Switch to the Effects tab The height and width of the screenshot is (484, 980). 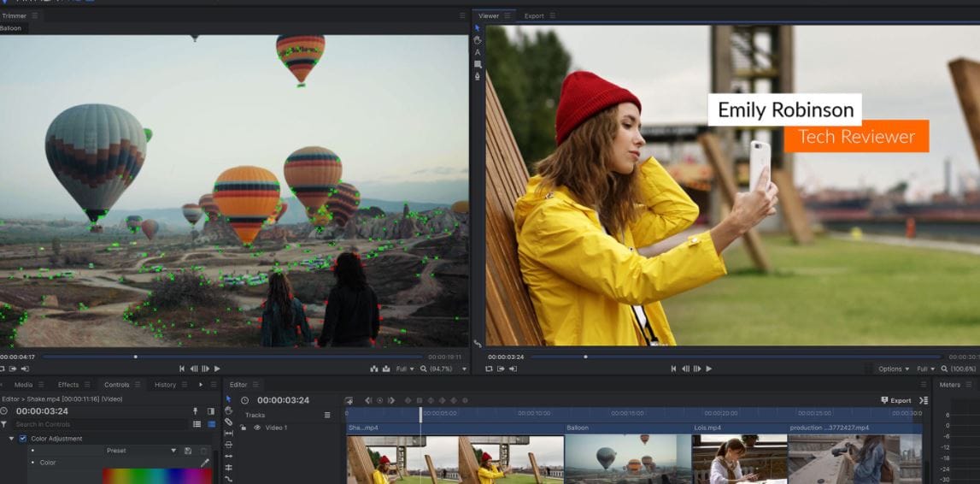68,385
